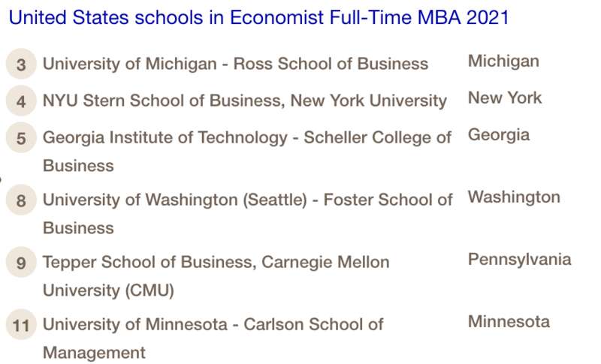Select the Washington state label

point(514,197)
